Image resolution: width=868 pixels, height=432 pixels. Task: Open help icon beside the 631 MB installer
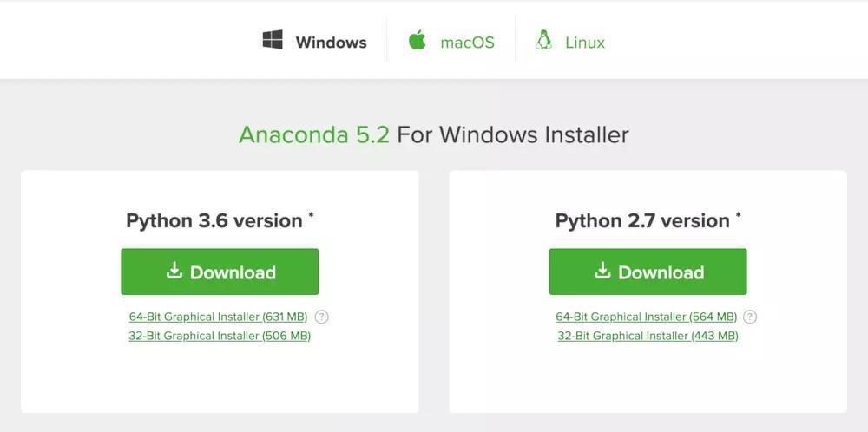click(x=322, y=317)
